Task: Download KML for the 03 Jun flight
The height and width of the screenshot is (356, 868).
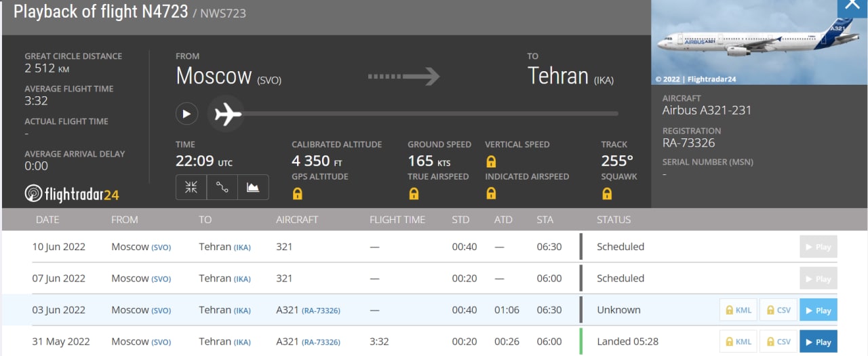Action: point(738,310)
